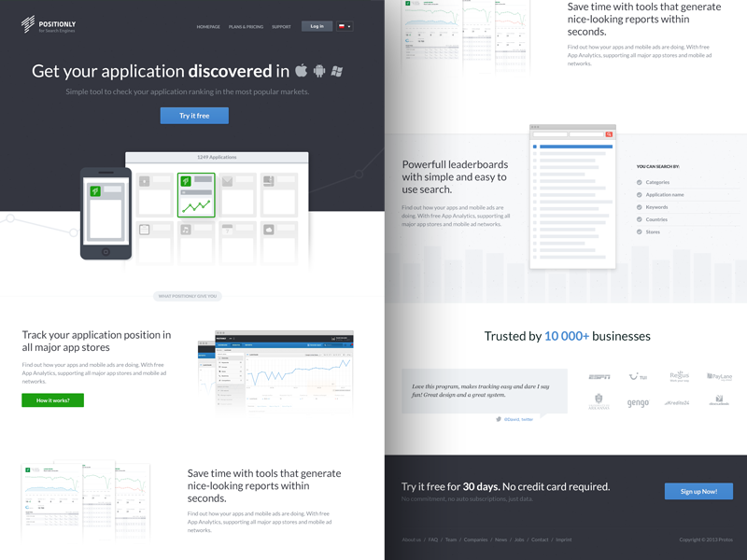Click the report pages thumbnail beside Save time heading
Screen dimensions: 747x560
[x=86, y=501]
